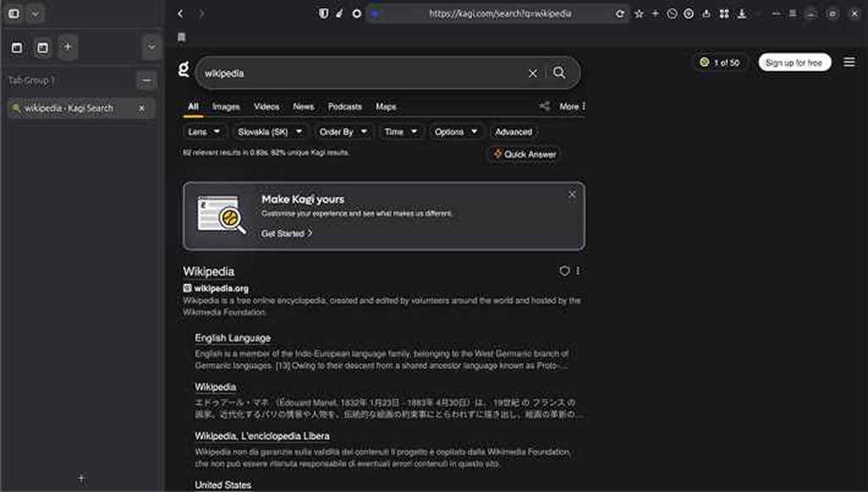Open the English Language sub-result
Screen dimensions: 868x492
[232, 338]
